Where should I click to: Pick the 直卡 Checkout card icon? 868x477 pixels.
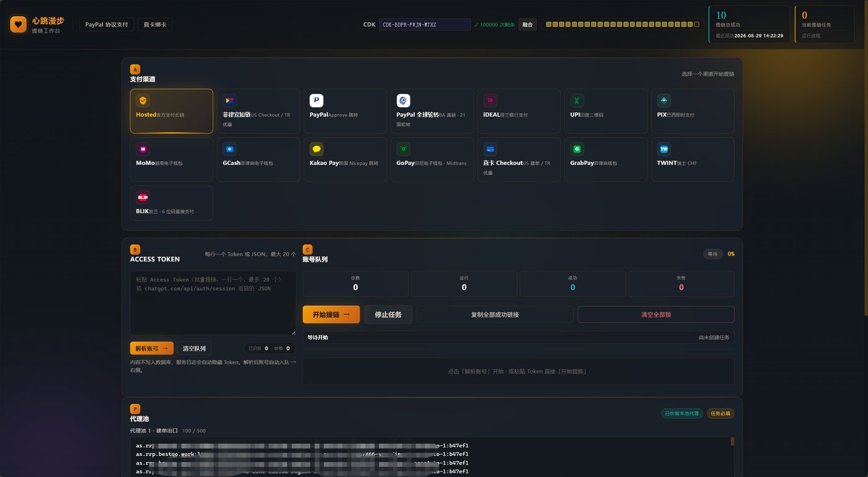(490, 149)
